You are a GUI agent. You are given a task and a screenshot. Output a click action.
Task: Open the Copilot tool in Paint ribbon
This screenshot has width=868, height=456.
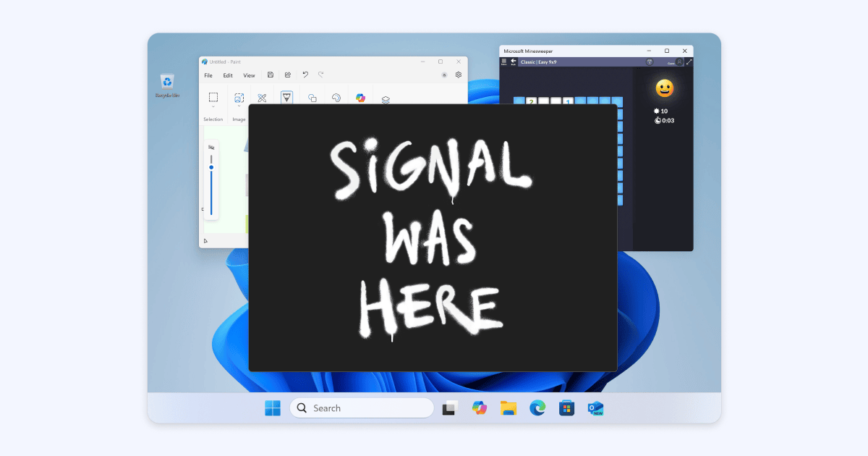(x=360, y=98)
